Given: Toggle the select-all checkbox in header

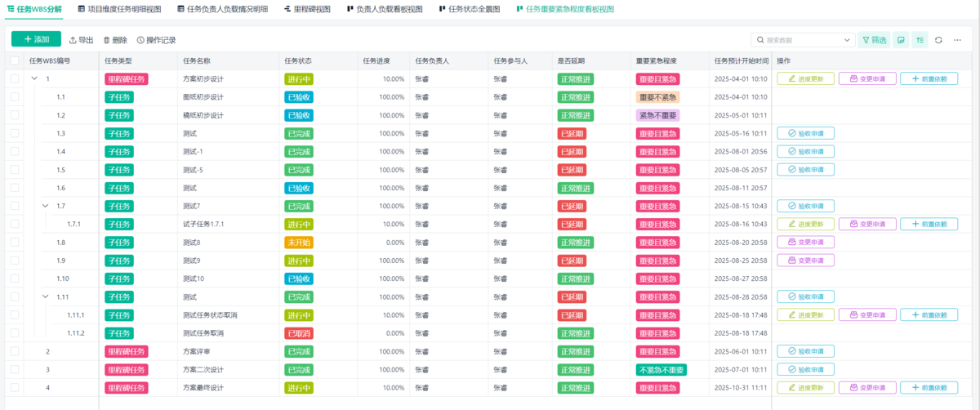Looking at the screenshot, I should pyautogui.click(x=14, y=60).
